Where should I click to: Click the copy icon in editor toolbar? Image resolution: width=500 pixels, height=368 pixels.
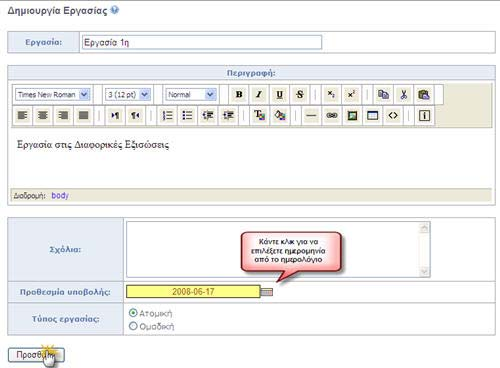pyautogui.click(x=383, y=95)
